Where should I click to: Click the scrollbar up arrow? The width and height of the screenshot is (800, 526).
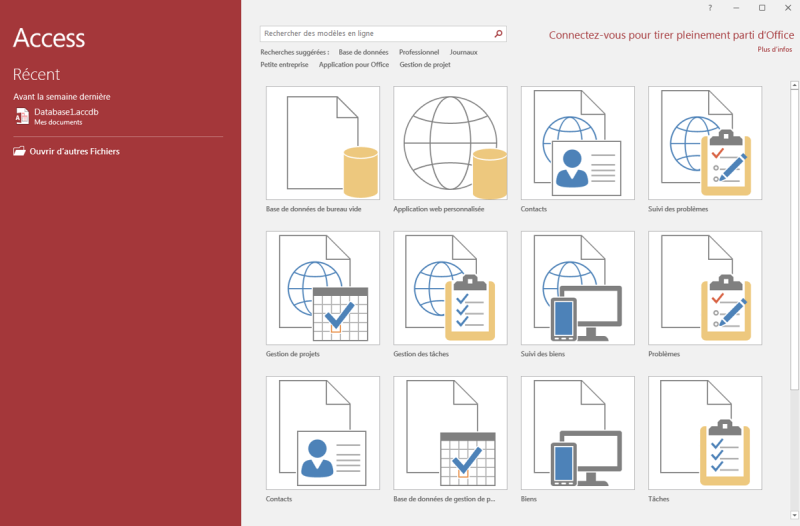click(x=794, y=85)
